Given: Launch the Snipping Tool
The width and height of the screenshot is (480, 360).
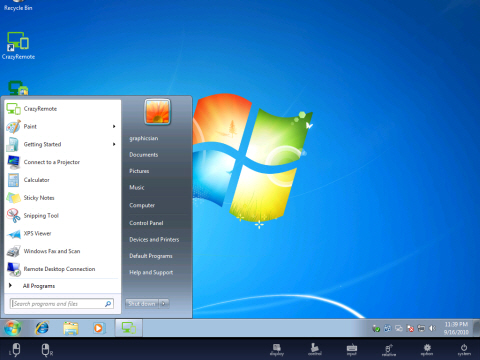Looking at the screenshot, I should (63, 216).
